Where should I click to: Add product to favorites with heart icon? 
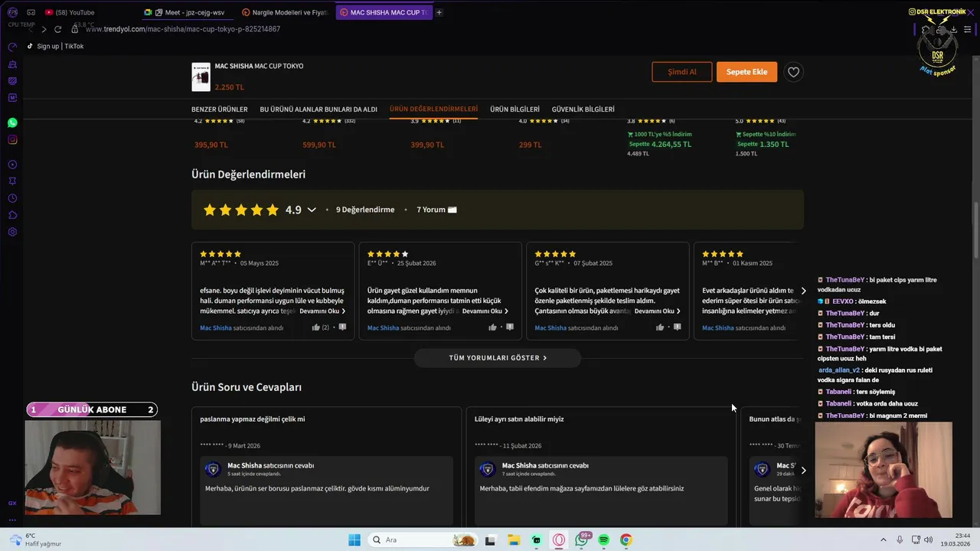(794, 72)
